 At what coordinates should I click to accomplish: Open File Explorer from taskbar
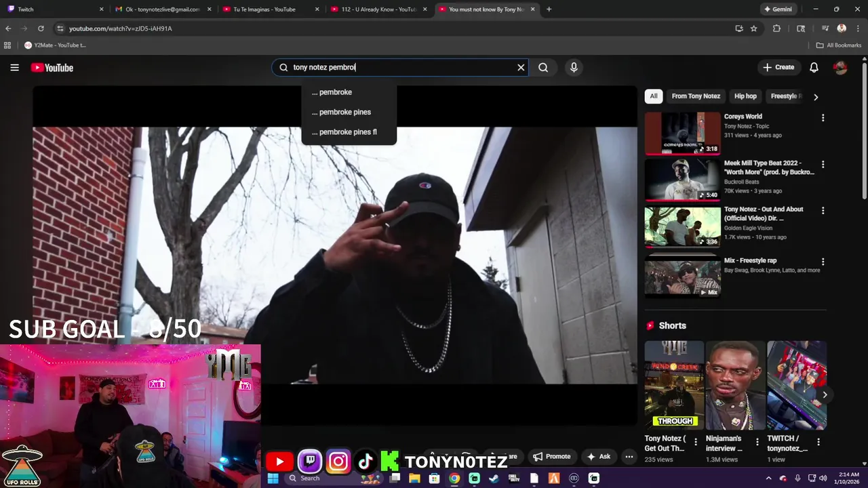[414, 478]
